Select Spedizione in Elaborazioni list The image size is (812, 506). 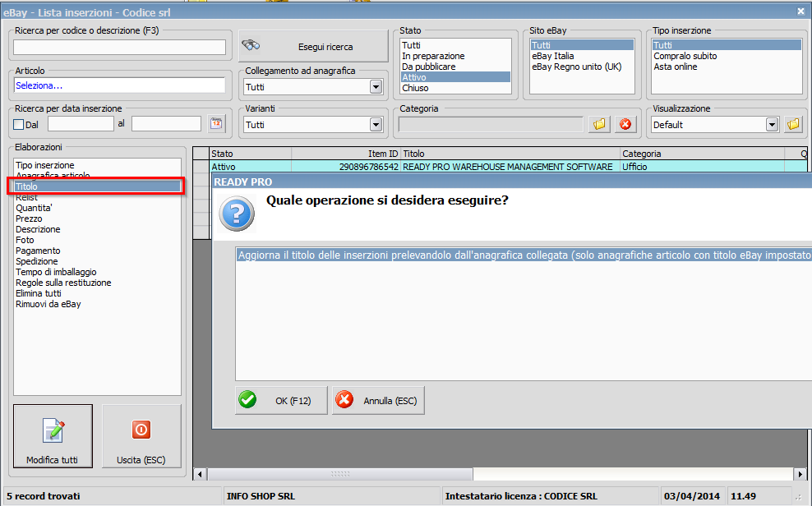click(x=97, y=261)
